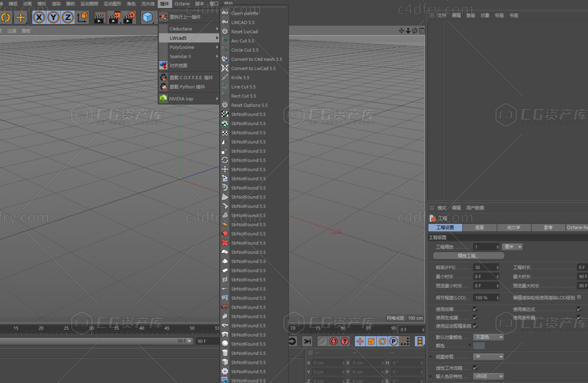Select the rotate tool icon
Image resolution: width=588 pixels, height=383 pixels.
coord(5,17)
